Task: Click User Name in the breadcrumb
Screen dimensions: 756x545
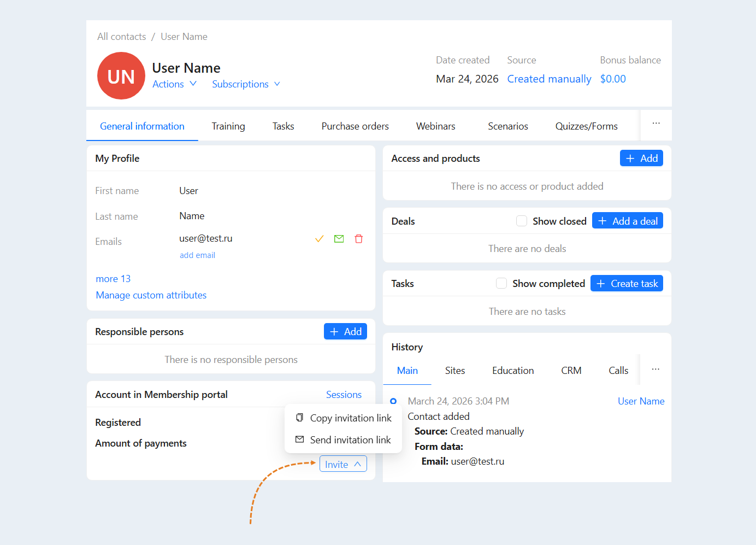Action: click(184, 37)
